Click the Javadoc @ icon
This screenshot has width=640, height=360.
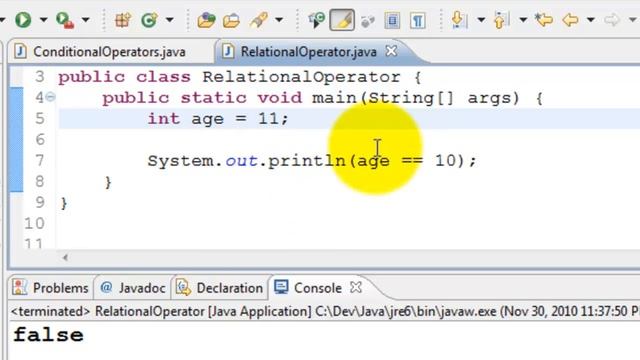pyautogui.click(x=106, y=287)
